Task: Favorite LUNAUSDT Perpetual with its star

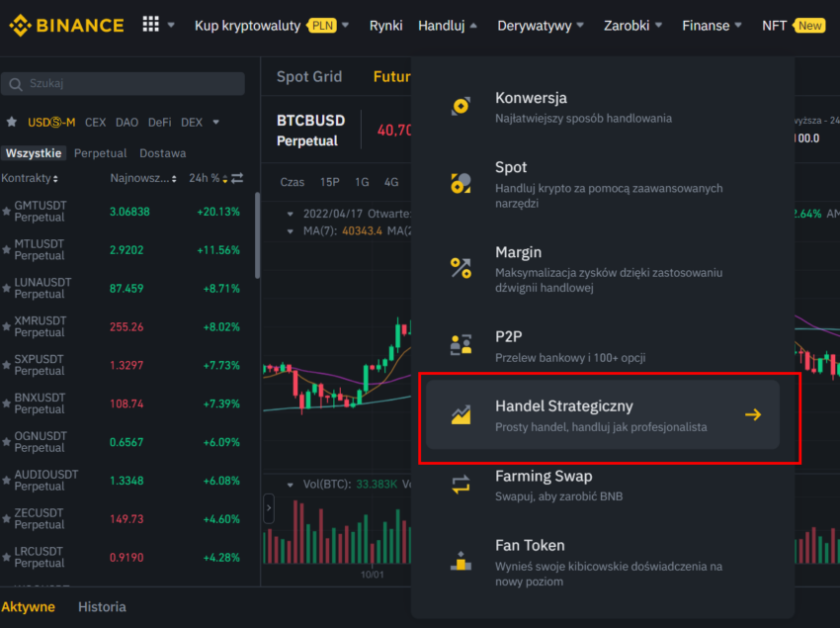Action: pyautogui.click(x=7, y=289)
